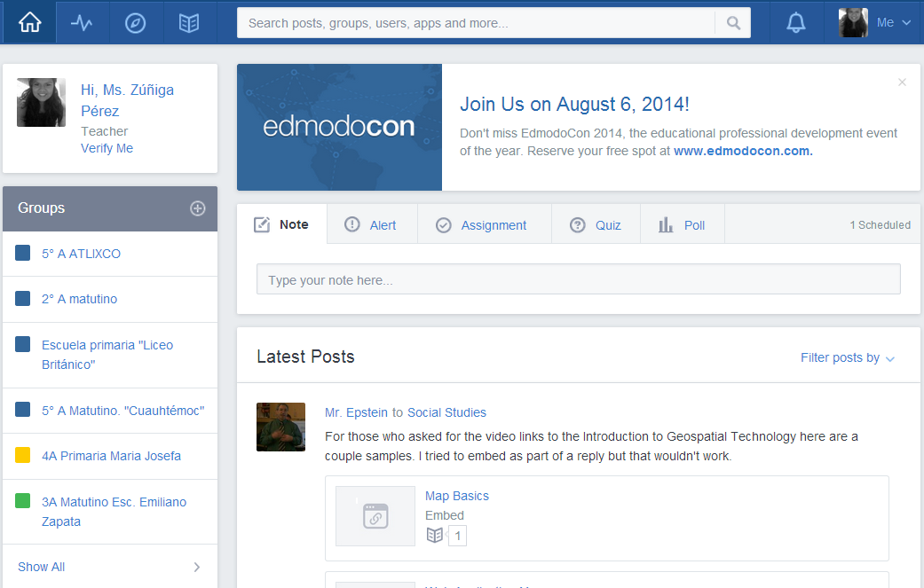
Task: Switch to the Alert tab
Action: tap(372, 225)
